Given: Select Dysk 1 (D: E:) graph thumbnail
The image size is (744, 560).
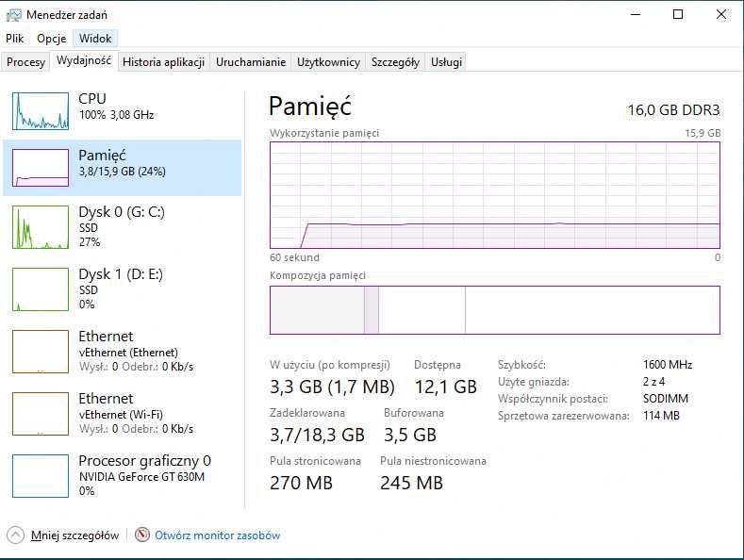Looking at the screenshot, I should coord(41,288).
